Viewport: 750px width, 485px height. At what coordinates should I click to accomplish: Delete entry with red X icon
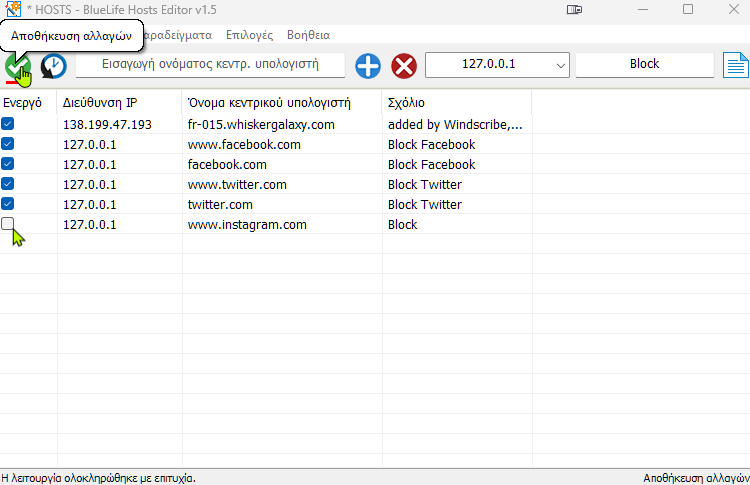click(404, 66)
